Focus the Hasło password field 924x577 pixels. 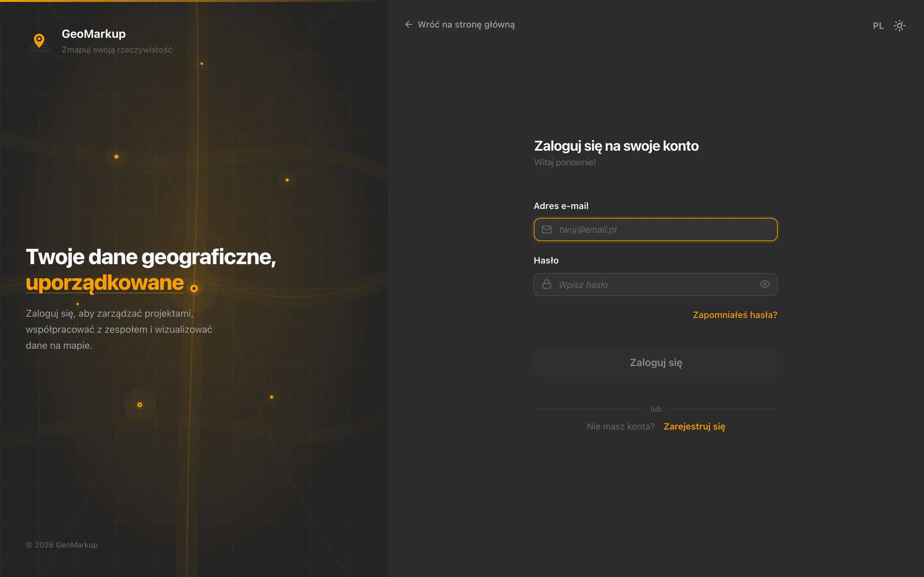pos(655,284)
